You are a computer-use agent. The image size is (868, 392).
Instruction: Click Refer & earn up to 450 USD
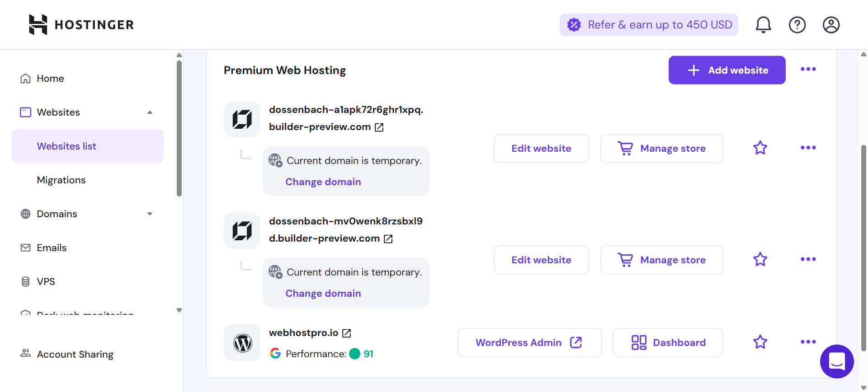tap(649, 24)
